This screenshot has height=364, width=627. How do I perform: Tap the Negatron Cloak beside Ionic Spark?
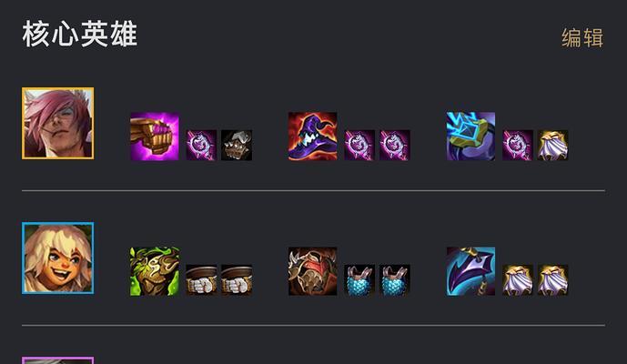pos(552,145)
